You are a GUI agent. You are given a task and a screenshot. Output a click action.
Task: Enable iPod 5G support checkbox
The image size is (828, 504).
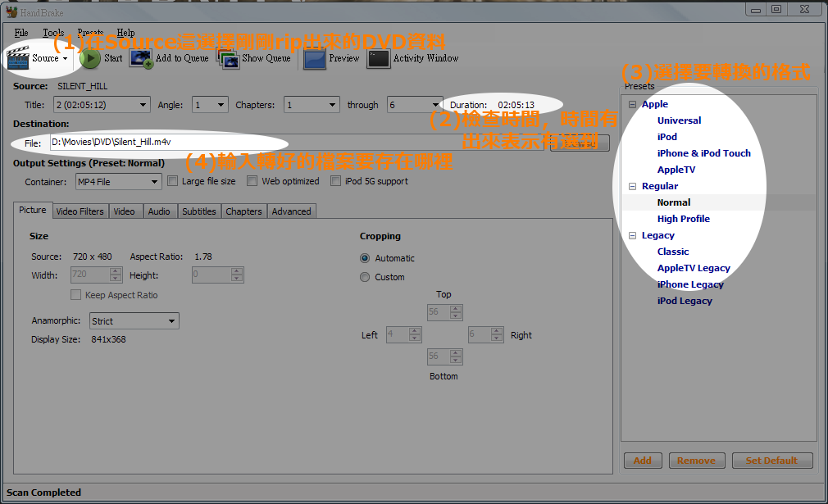335,181
